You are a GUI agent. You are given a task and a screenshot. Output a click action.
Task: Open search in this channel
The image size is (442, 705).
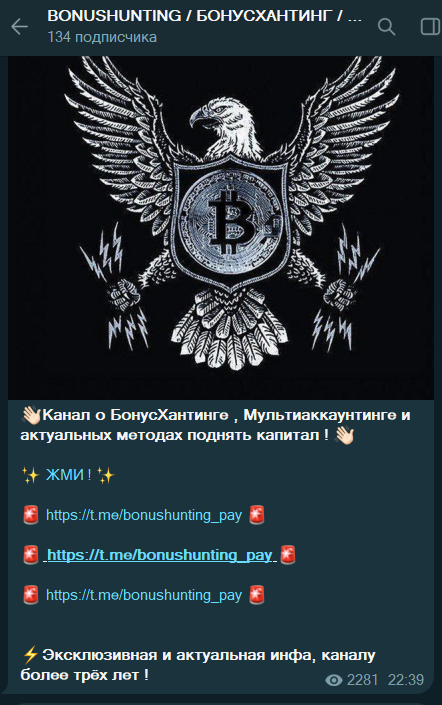tap(386, 27)
